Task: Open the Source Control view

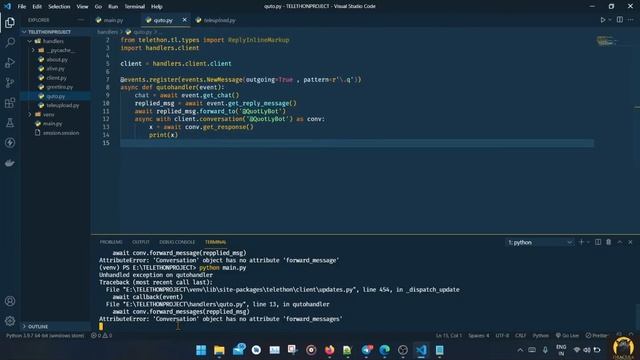Action: point(10,82)
